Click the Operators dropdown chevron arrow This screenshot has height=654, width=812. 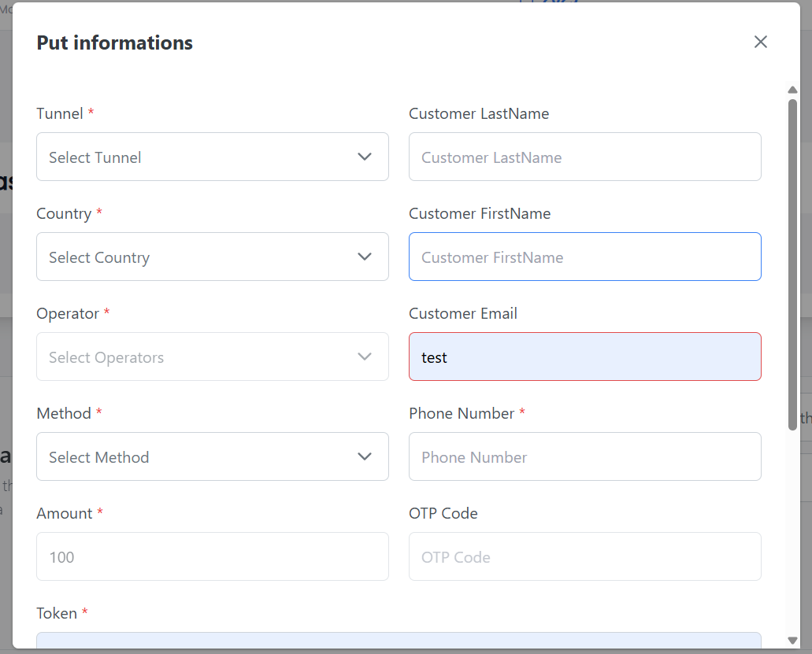point(365,357)
